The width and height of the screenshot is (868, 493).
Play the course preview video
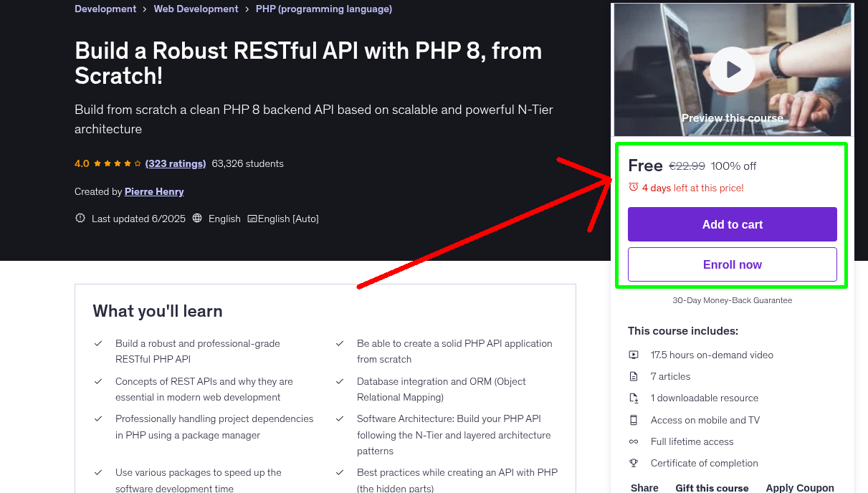click(732, 69)
